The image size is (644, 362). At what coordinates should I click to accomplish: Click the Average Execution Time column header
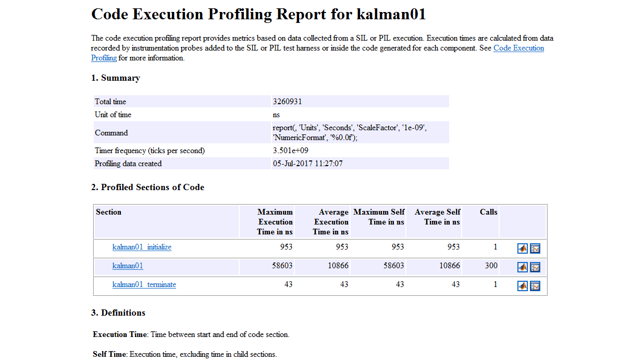click(x=331, y=222)
